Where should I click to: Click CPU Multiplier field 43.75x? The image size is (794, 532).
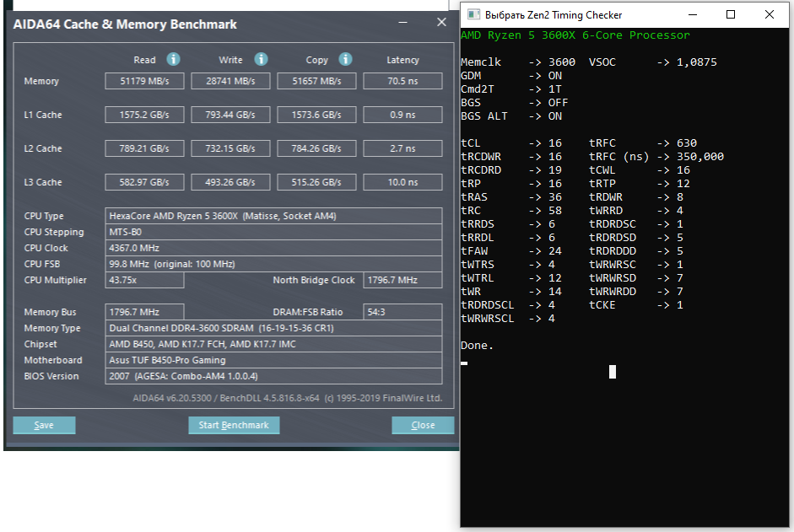pos(144,280)
